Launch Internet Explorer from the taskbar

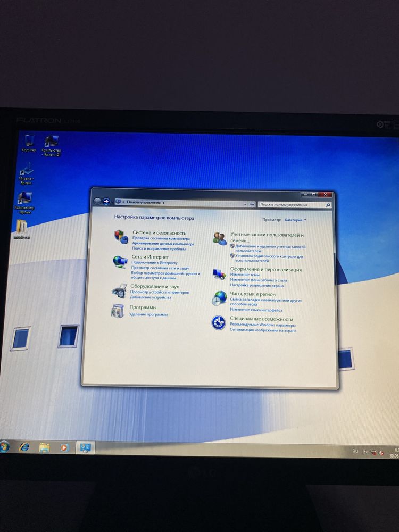pos(24,447)
